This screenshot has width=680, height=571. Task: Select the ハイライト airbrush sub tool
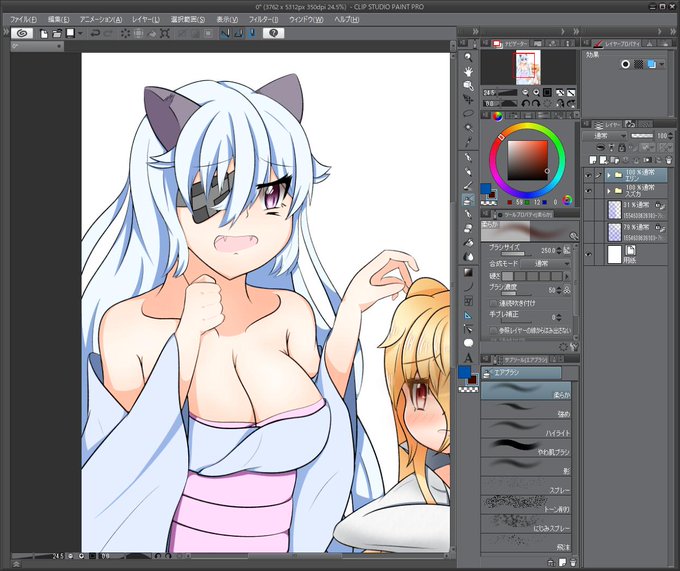(526, 429)
